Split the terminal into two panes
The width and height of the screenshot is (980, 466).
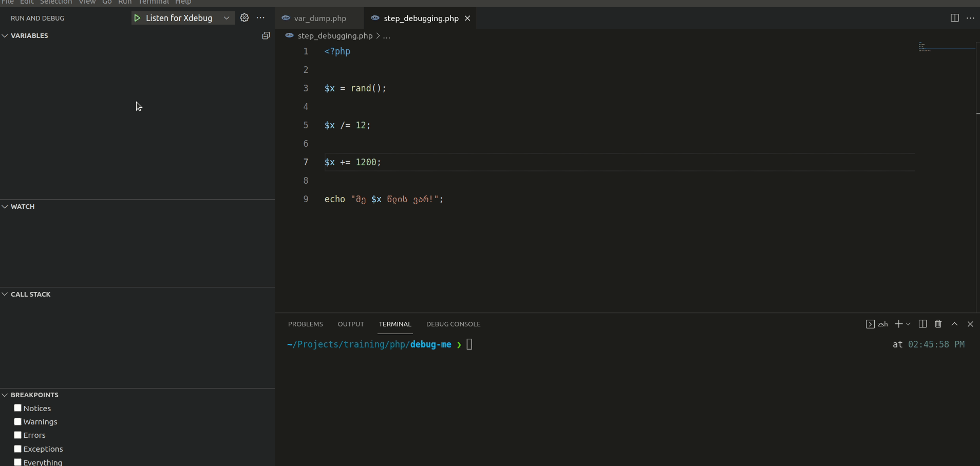(x=922, y=324)
